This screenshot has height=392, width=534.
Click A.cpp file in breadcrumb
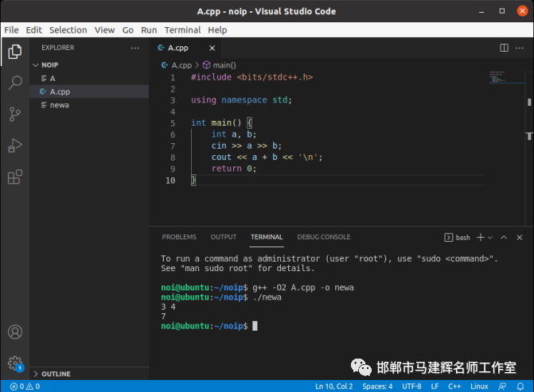[177, 65]
